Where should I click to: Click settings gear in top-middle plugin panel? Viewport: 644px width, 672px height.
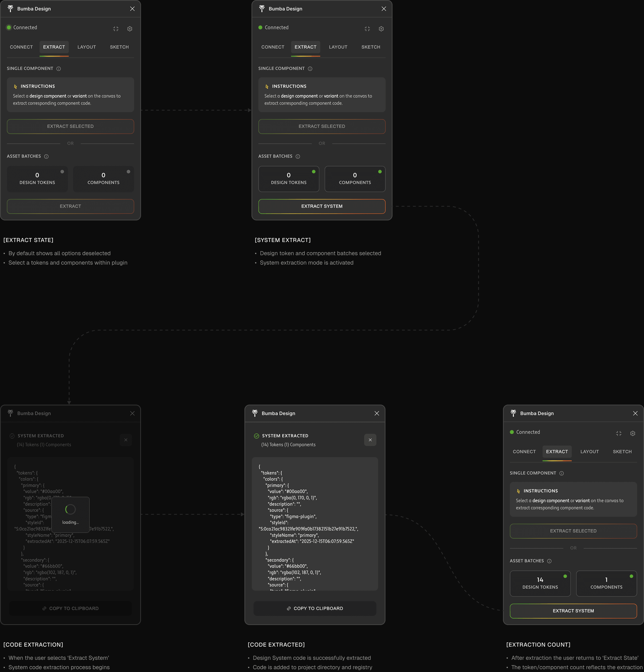pyautogui.click(x=381, y=29)
